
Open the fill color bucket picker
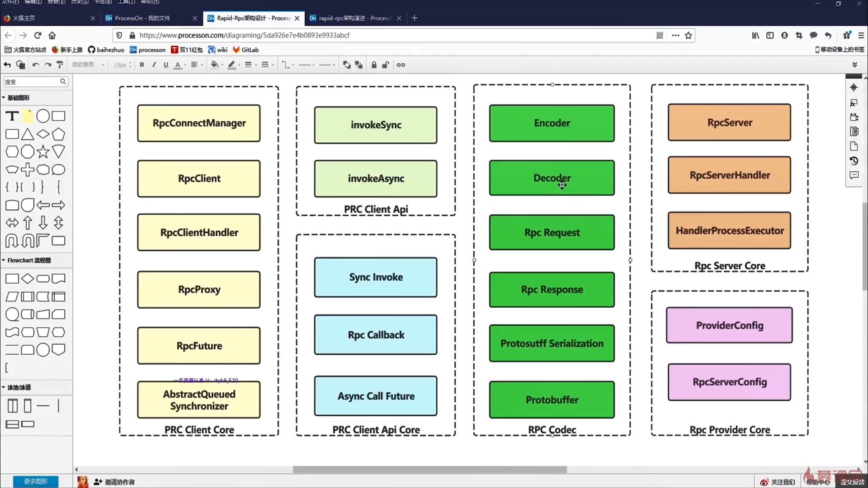[215, 65]
